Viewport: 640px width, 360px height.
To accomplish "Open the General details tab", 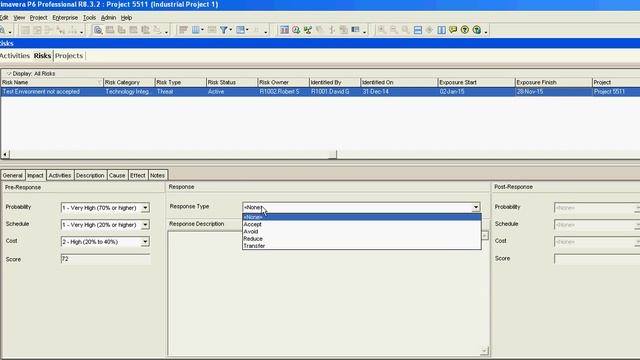I will tap(13, 175).
